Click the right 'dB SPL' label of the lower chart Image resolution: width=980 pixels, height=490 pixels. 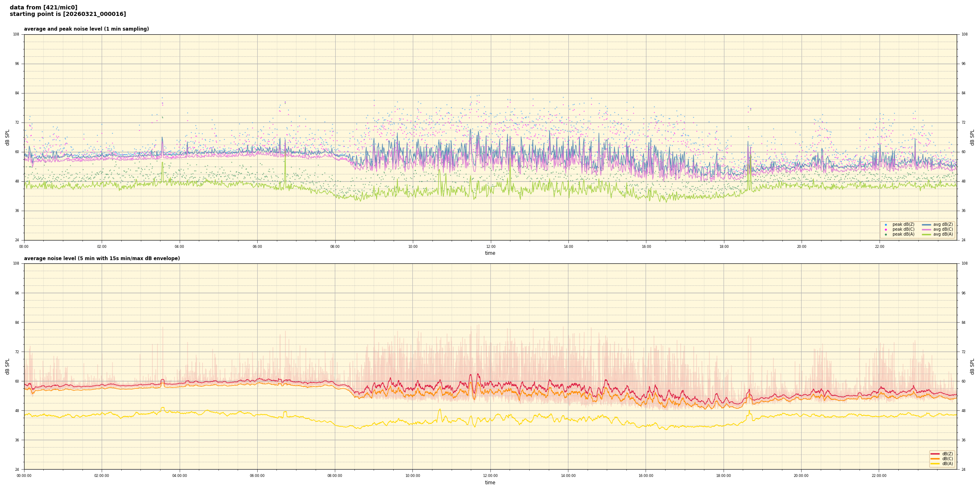tap(972, 366)
